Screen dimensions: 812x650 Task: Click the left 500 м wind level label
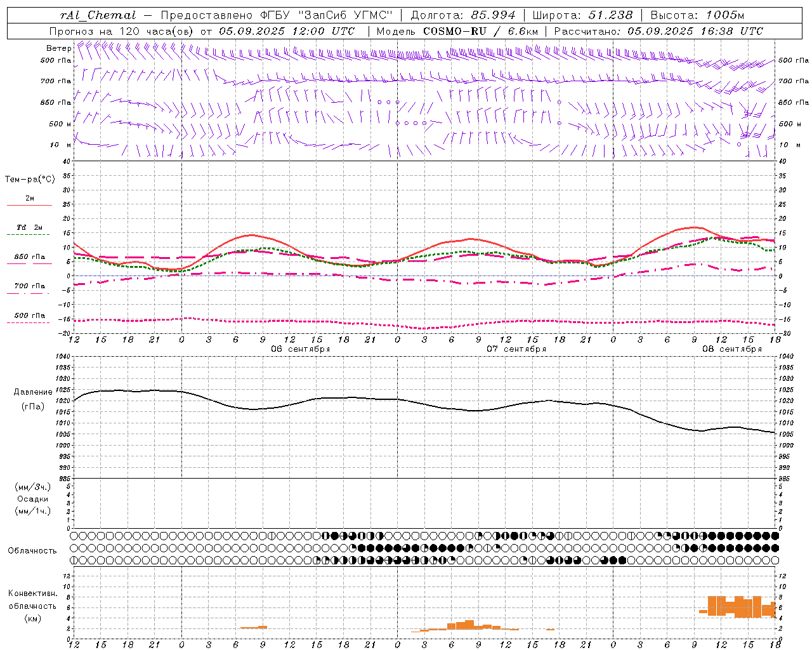60,124
